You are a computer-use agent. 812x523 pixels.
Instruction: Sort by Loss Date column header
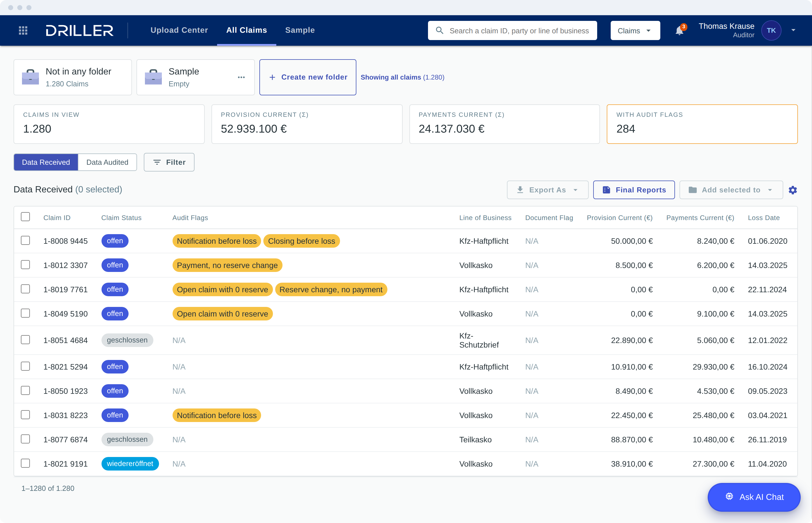tap(764, 218)
